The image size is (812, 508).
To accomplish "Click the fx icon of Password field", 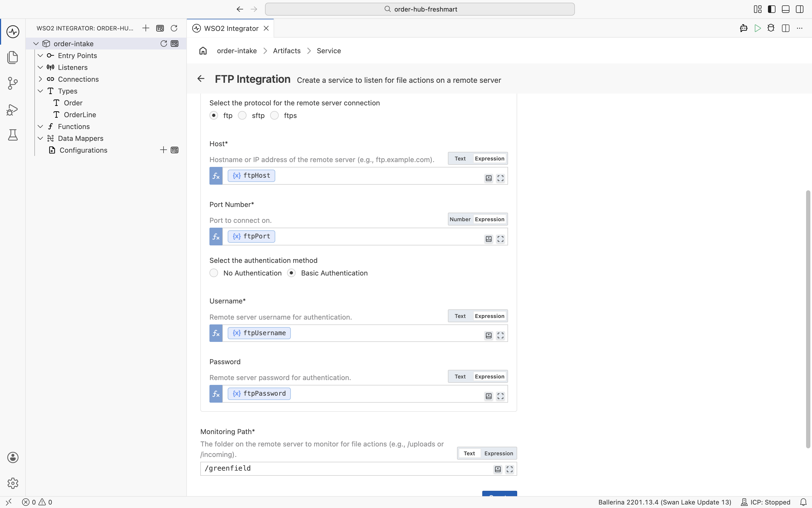I will pos(216,394).
